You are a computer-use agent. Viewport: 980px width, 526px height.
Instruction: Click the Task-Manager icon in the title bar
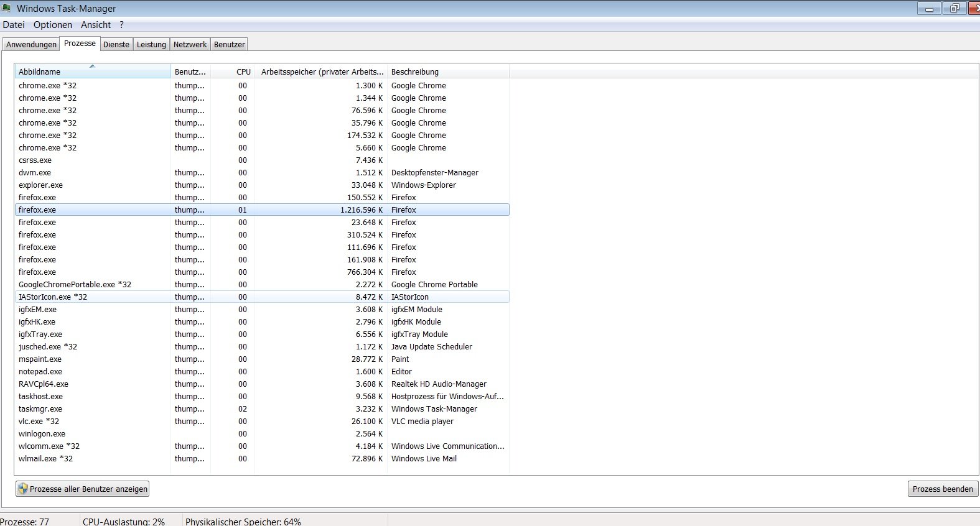(6, 8)
